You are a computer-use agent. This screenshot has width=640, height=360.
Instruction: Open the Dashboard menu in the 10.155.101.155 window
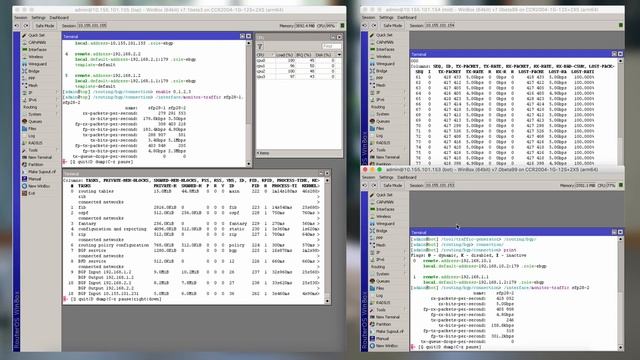tap(59, 18)
